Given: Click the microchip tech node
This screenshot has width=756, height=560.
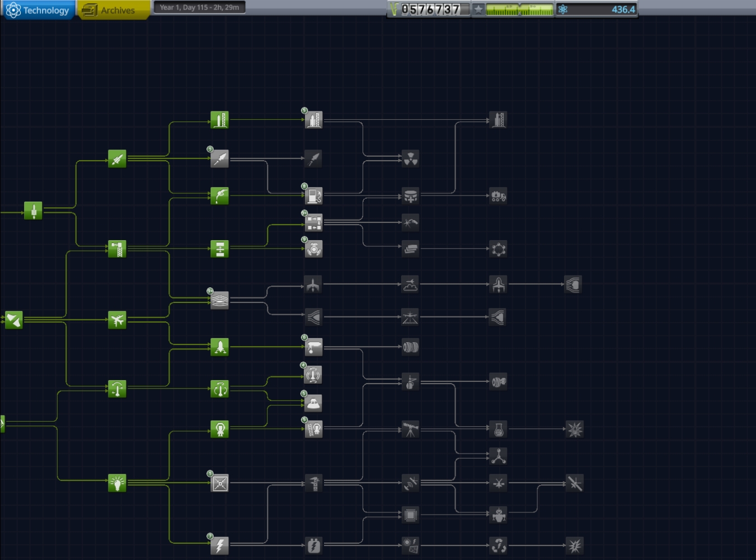Looking at the screenshot, I should click(410, 515).
